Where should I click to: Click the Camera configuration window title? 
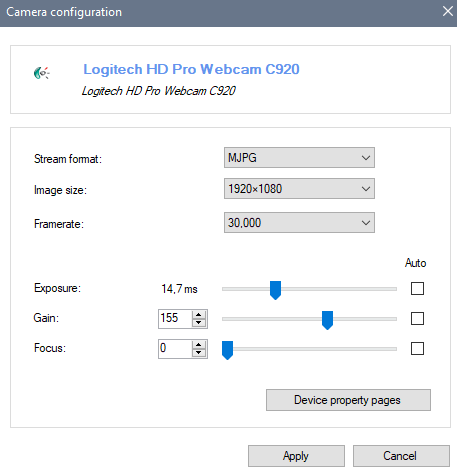pos(64,12)
